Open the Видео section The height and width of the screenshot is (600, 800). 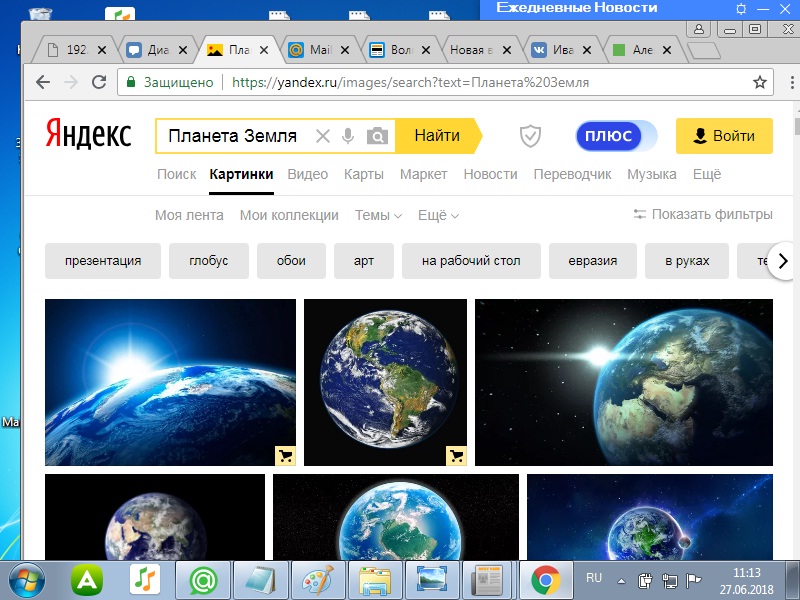pos(308,174)
